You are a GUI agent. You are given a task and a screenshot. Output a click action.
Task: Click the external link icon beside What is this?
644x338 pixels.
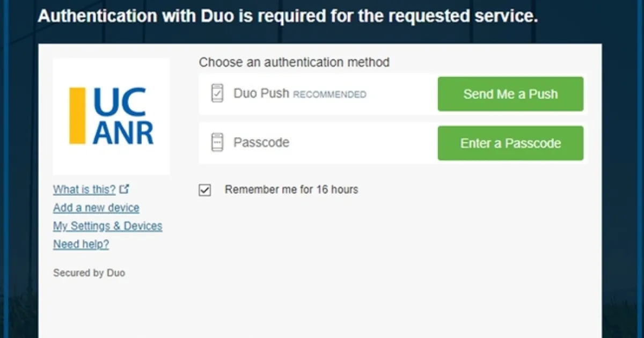(125, 189)
